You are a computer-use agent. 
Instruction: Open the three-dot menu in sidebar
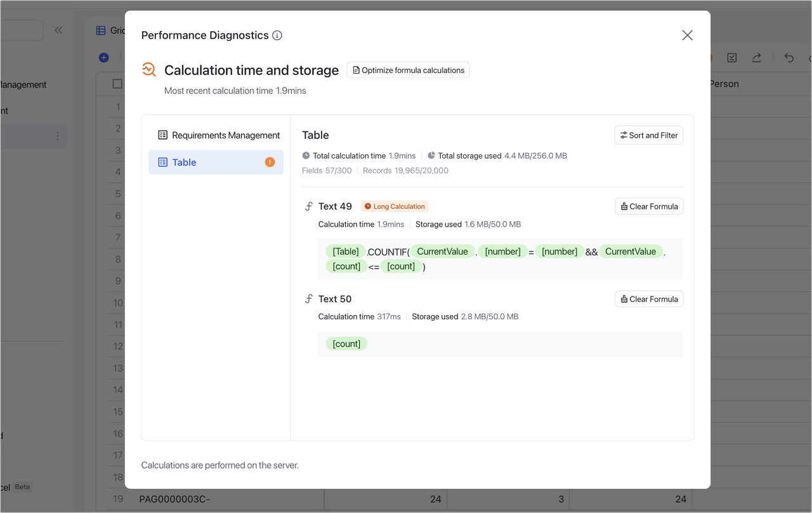[58, 136]
